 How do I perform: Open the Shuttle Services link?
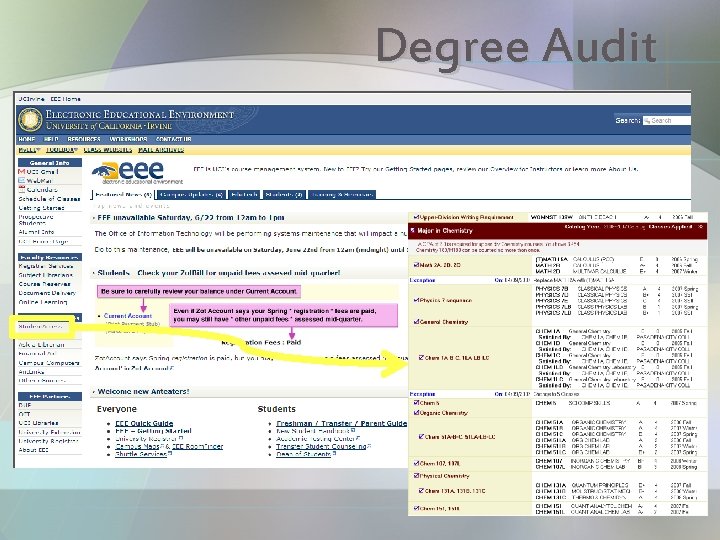click(x=141, y=454)
